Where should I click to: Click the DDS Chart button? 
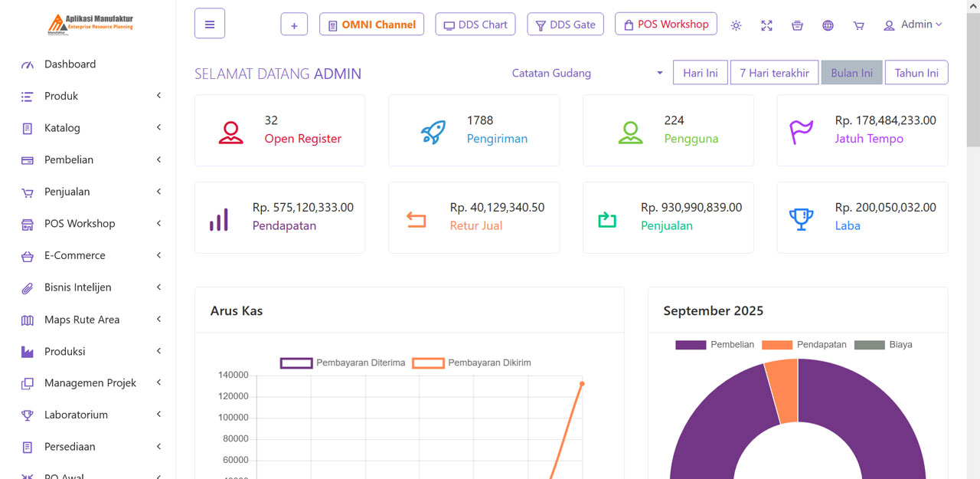(x=475, y=25)
